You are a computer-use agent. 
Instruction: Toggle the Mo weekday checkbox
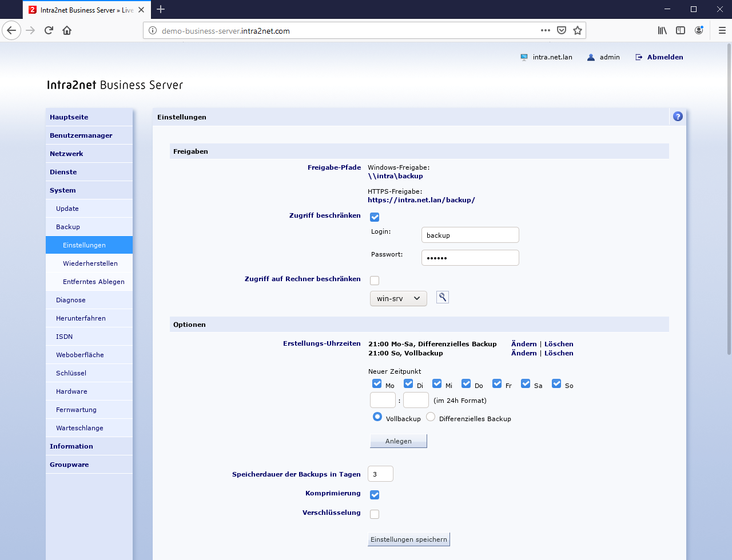pos(377,383)
